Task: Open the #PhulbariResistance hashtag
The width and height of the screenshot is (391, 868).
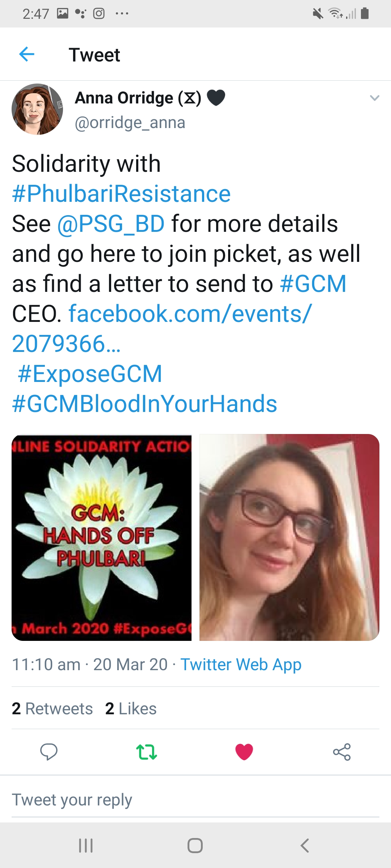Action: click(x=121, y=194)
